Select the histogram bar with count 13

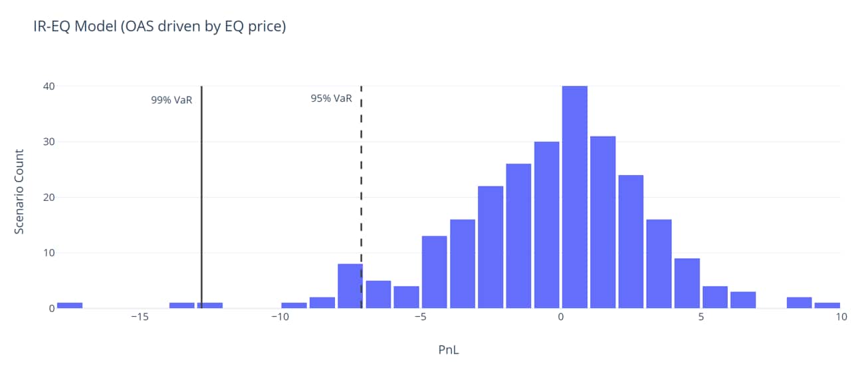[x=434, y=273]
